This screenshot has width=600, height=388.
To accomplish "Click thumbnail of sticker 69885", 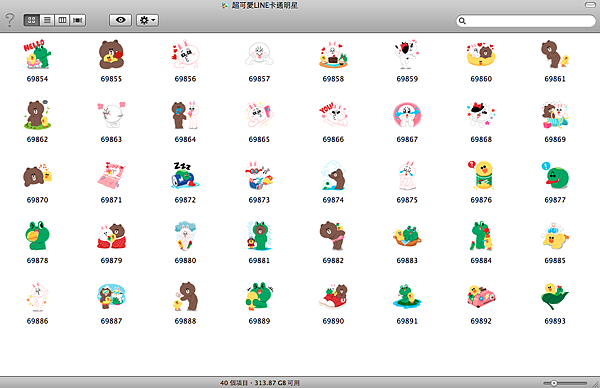I will (x=555, y=236).
